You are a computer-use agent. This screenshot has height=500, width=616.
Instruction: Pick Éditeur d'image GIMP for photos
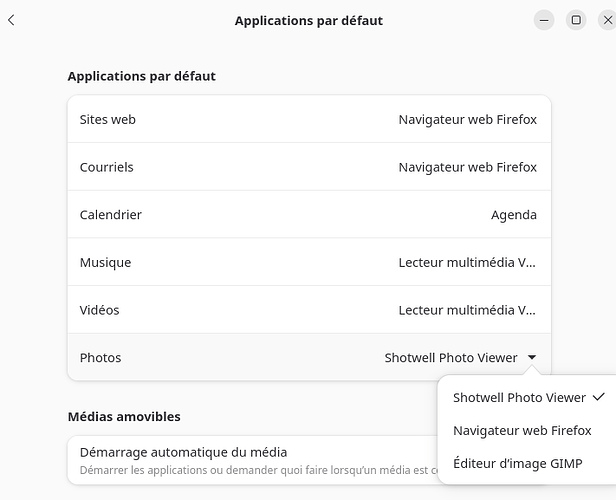(x=528, y=463)
